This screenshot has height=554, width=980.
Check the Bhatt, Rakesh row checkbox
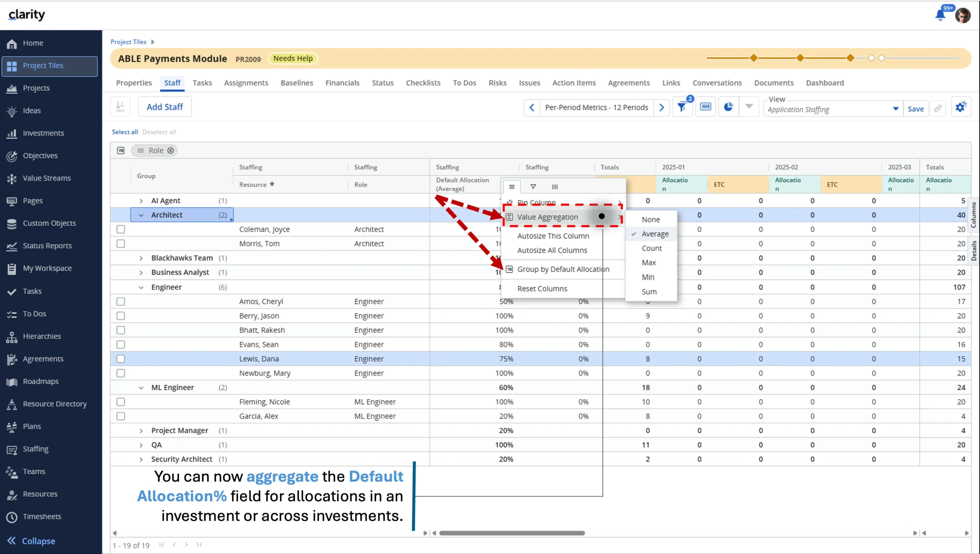[121, 330]
